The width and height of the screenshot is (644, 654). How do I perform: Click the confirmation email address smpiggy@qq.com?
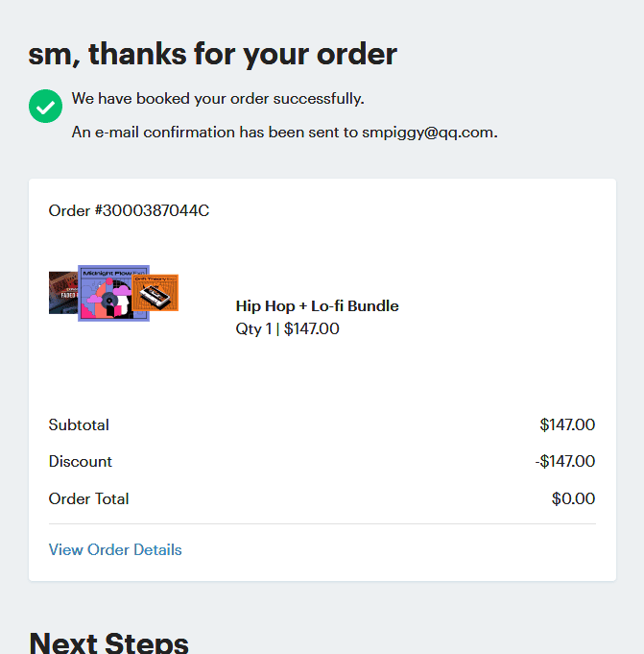point(428,133)
